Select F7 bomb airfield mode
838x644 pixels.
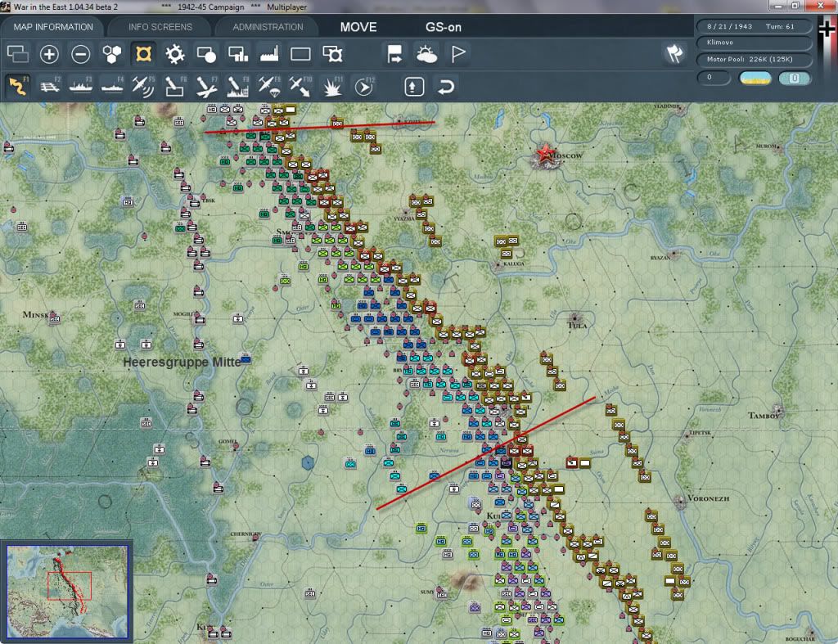tap(206, 86)
